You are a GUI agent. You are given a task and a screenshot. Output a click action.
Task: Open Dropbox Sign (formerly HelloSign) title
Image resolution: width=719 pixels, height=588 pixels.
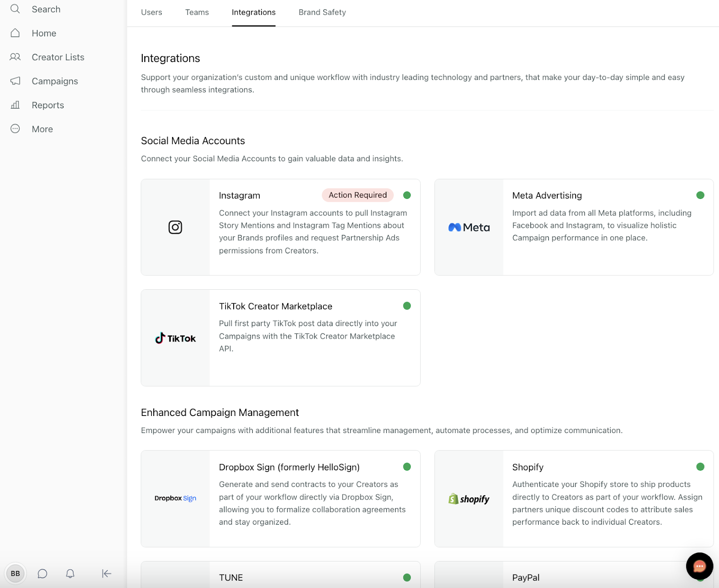[x=289, y=467]
